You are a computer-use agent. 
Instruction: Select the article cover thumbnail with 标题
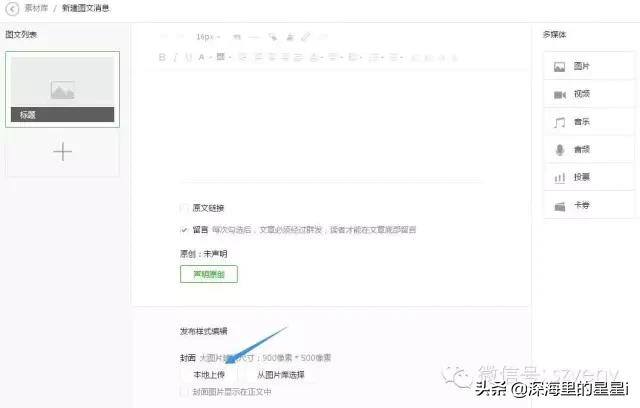point(62,89)
